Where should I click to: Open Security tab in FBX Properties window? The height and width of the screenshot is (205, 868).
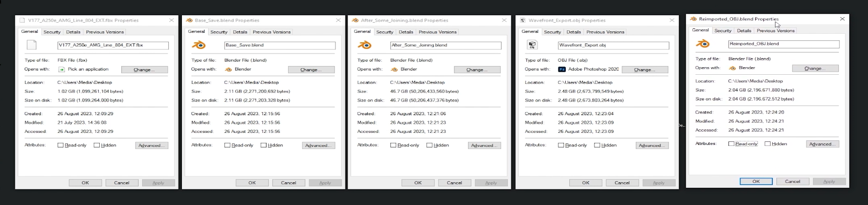coord(52,32)
